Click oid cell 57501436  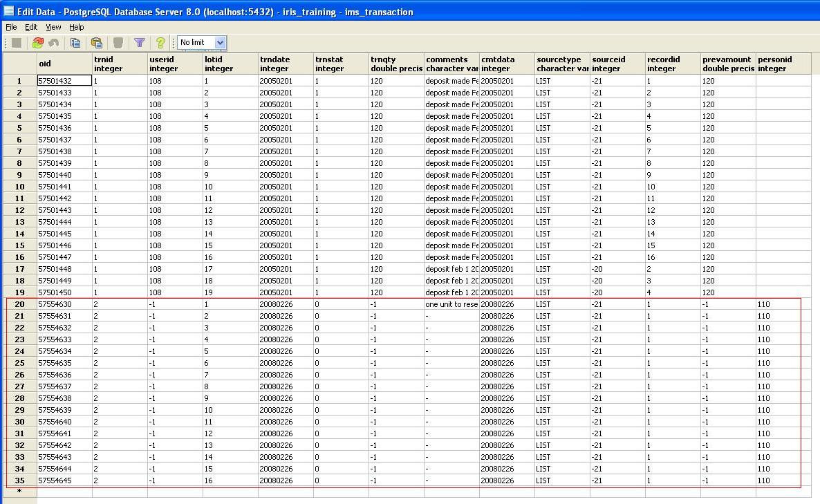[x=64, y=128]
